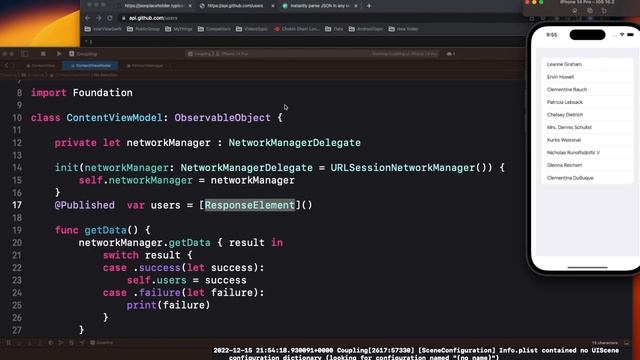This screenshot has width=640, height=360.
Task: Click the simulator Screenshot icon
Action: coord(589,11)
